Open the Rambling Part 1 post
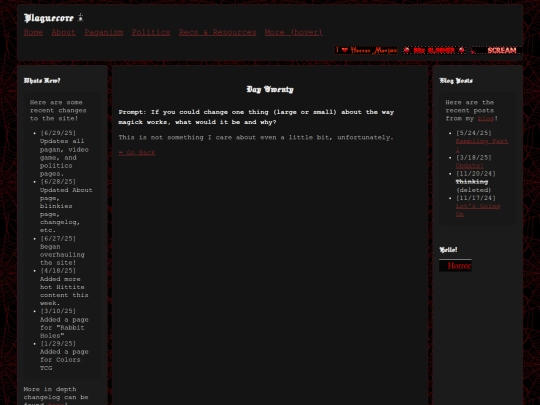 click(x=481, y=145)
